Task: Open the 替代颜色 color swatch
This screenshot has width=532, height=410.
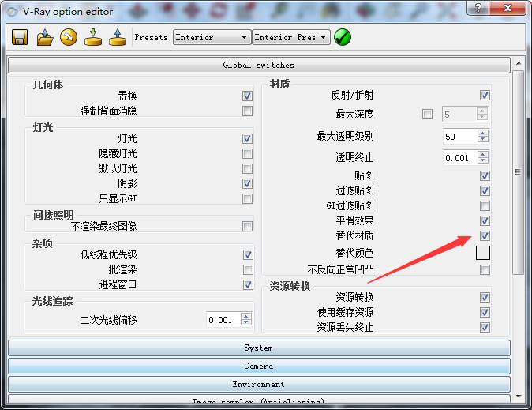Action: click(x=483, y=254)
